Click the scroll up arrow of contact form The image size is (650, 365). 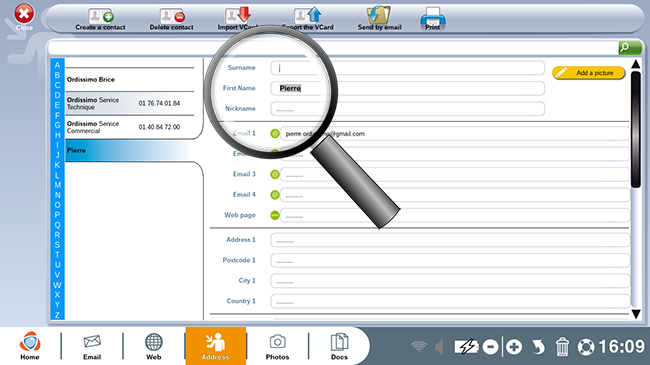click(x=635, y=64)
